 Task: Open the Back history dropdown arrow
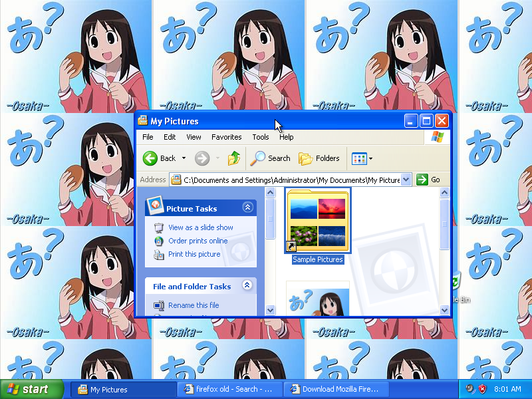coord(184,158)
